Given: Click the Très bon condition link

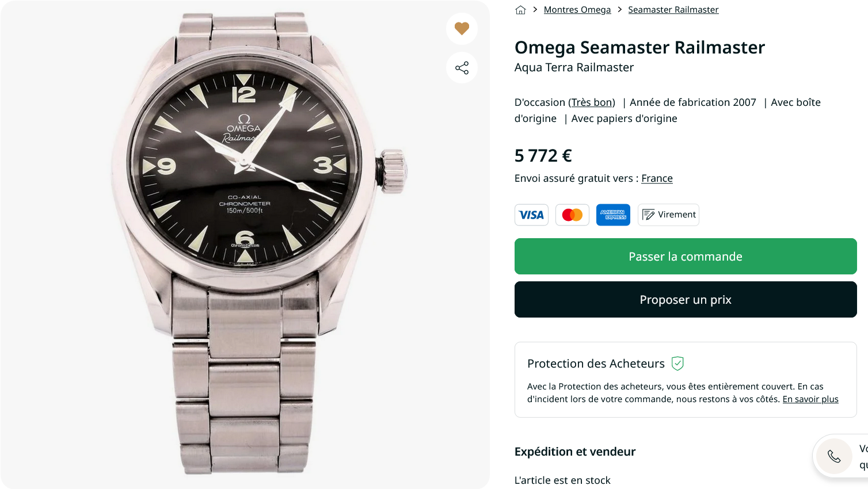Looking at the screenshot, I should [x=592, y=102].
